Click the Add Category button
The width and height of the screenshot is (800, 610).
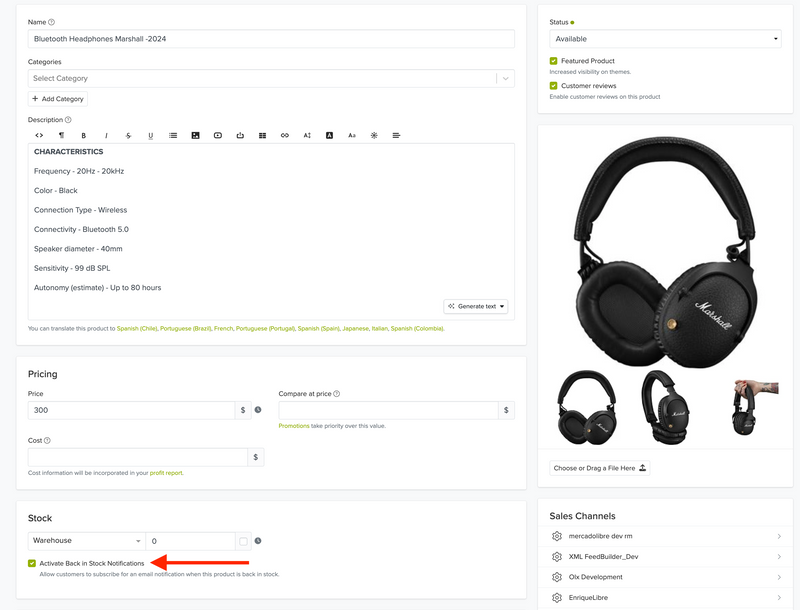coord(58,98)
